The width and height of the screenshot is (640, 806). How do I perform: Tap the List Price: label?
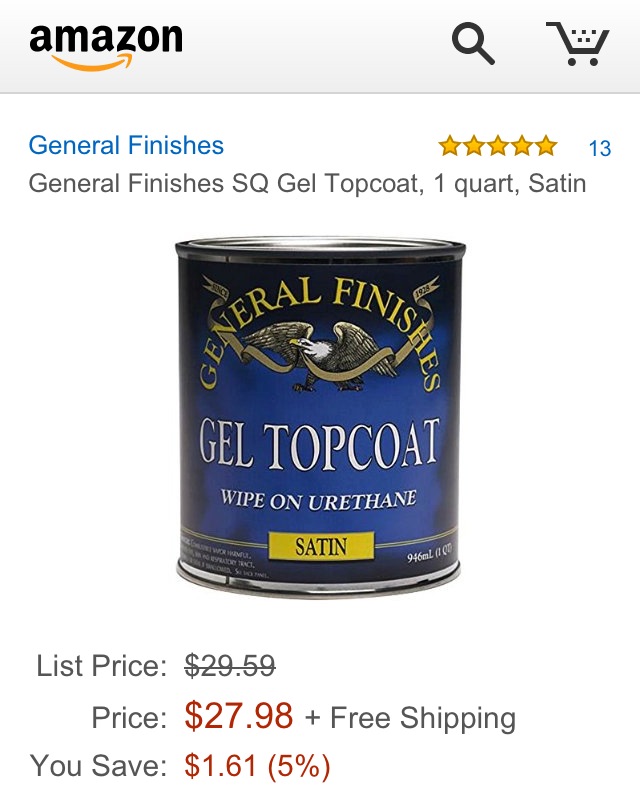pos(102,666)
